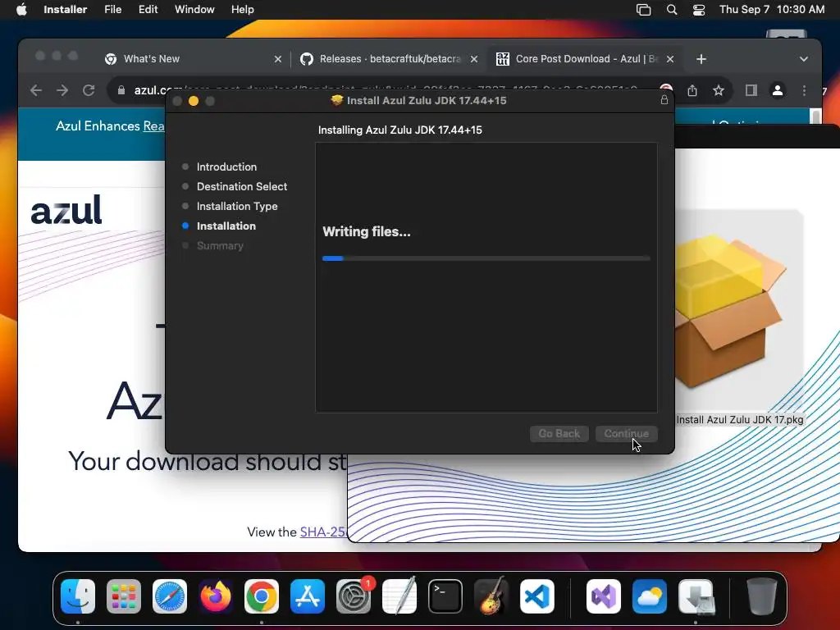Viewport: 840px width, 630px height.
Task: Open Stage Manager icon in menu bar
Action: point(643,10)
